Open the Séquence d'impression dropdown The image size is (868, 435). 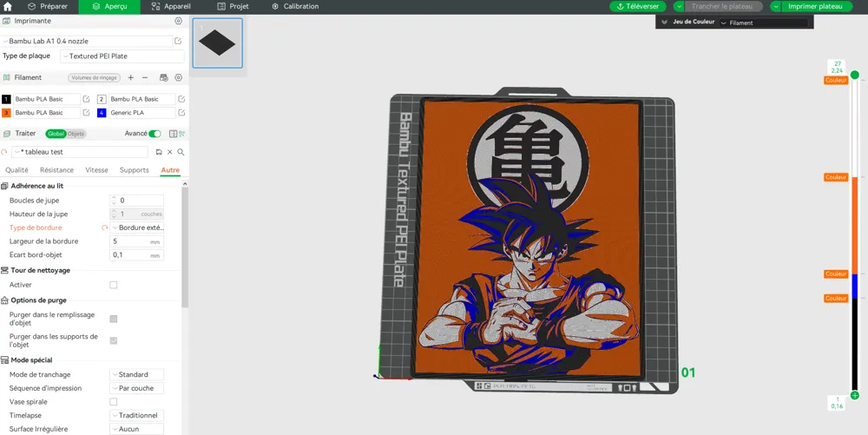coord(137,388)
